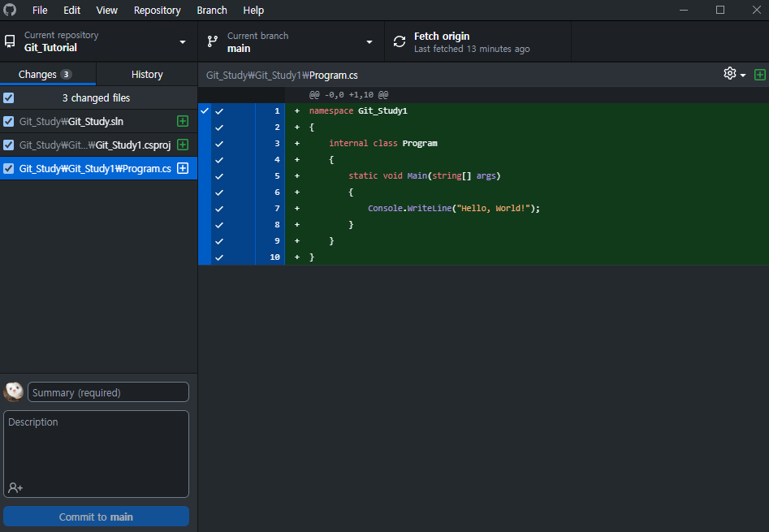Click the added-file icon for Git_Study1.csproj
The width and height of the screenshot is (769, 532).
click(x=183, y=145)
